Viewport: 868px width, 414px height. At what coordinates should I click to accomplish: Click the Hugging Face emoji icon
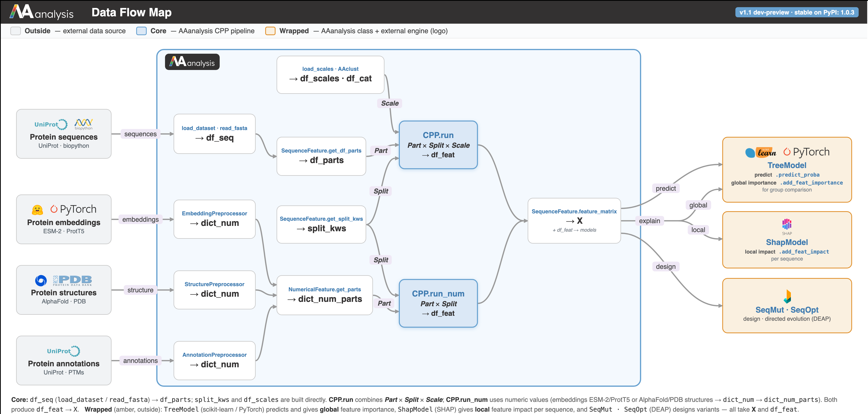pos(37,210)
